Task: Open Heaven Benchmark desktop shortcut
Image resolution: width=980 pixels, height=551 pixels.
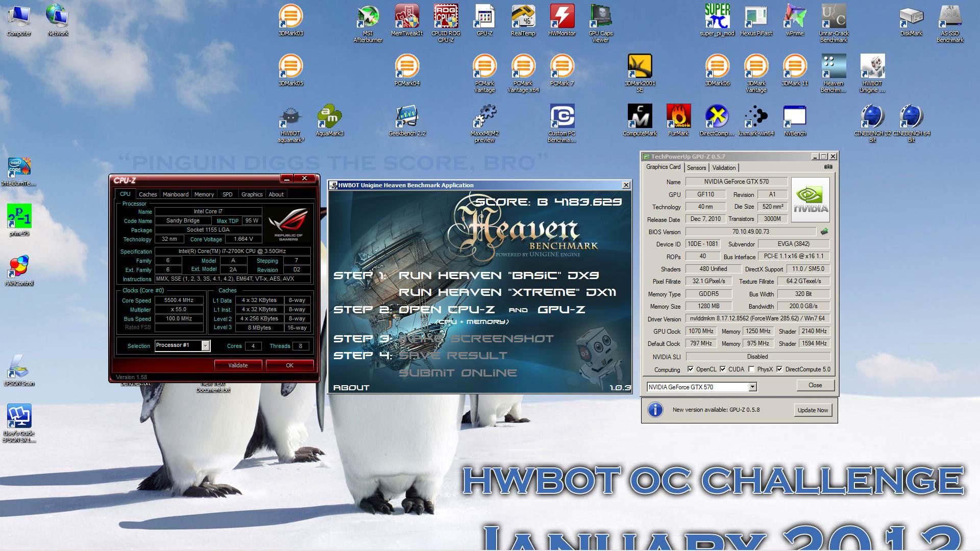Action: (834, 73)
